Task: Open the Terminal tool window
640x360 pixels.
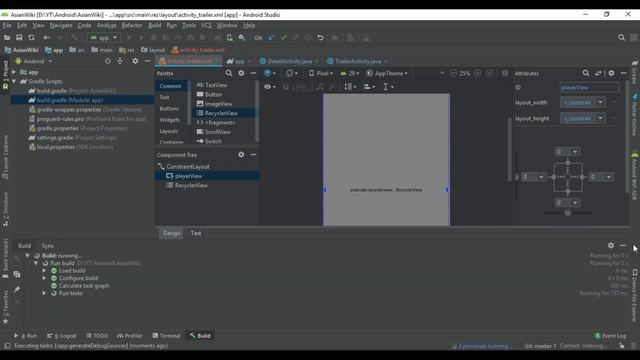Action: click(x=166, y=336)
